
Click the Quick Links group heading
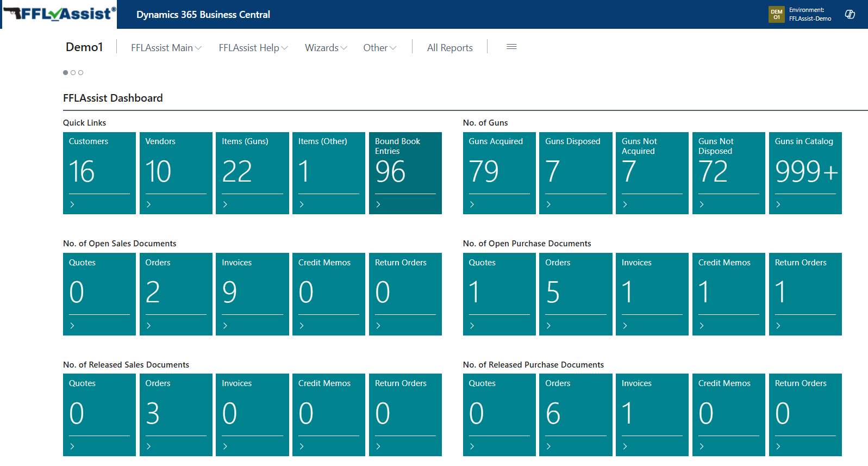[x=85, y=123]
